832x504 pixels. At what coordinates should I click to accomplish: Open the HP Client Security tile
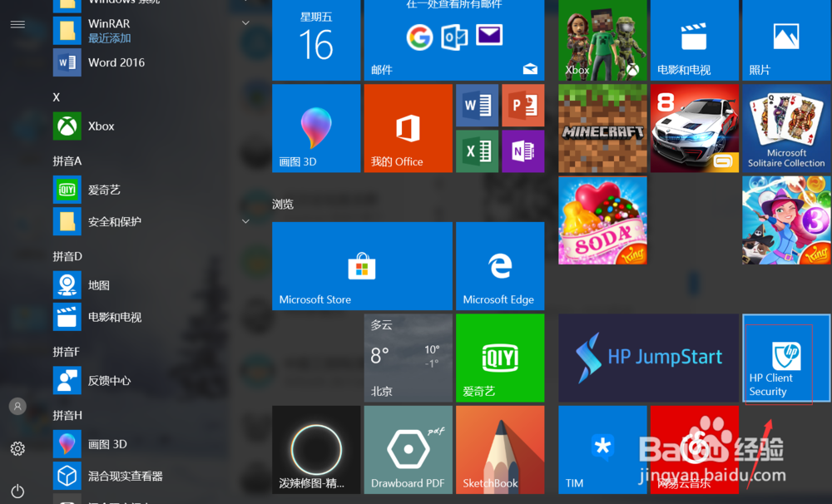pyautogui.click(x=786, y=358)
